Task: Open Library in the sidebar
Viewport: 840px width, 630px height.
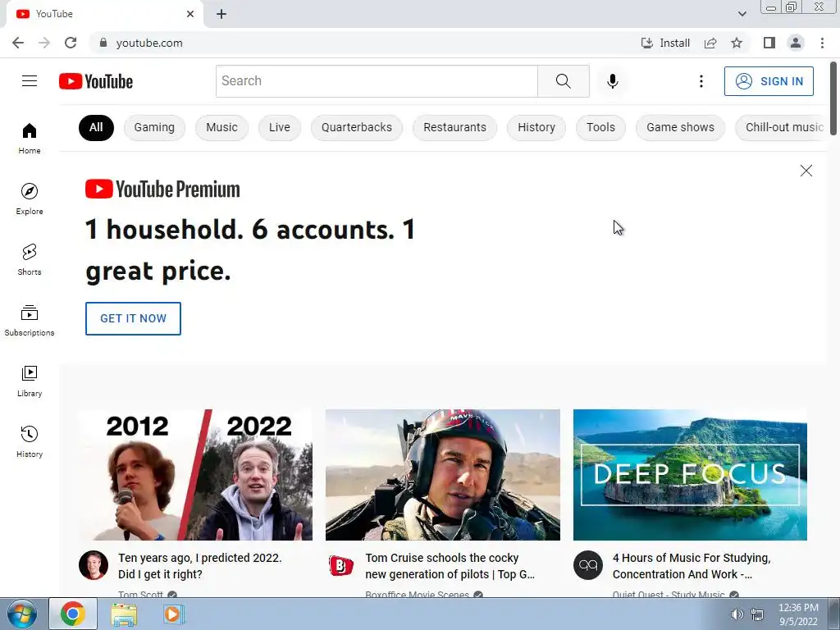Action: click(30, 381)
